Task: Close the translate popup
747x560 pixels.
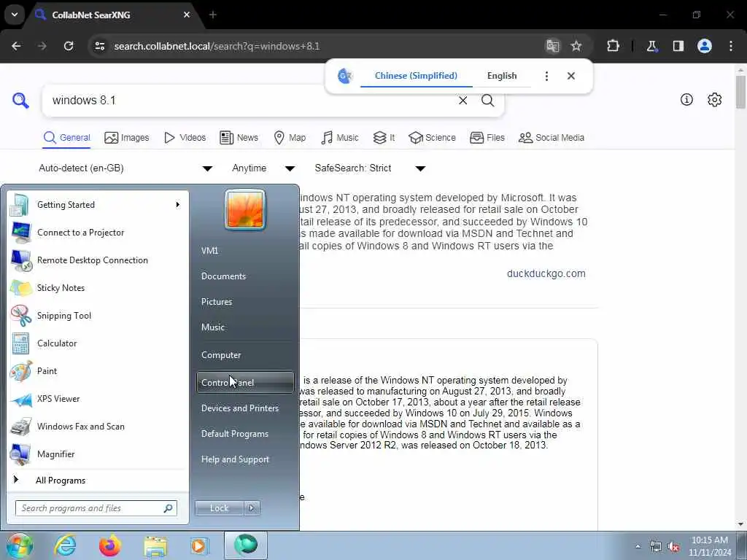Action: pos(571,76)
